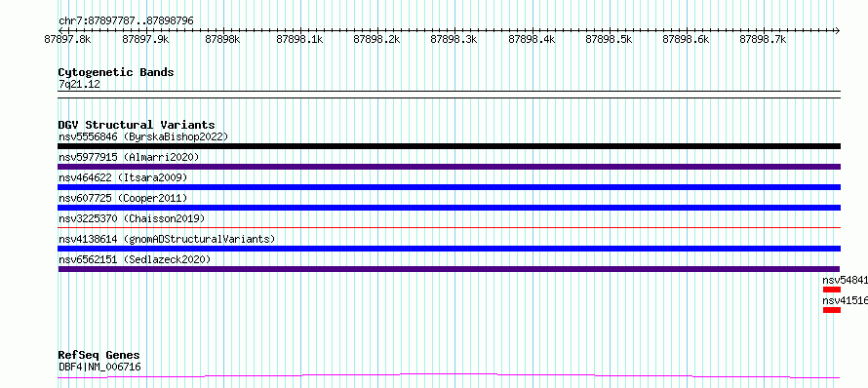Click the 87897.9k ruler position
This screenshot has width=868, height=388.
click(145, 39)
